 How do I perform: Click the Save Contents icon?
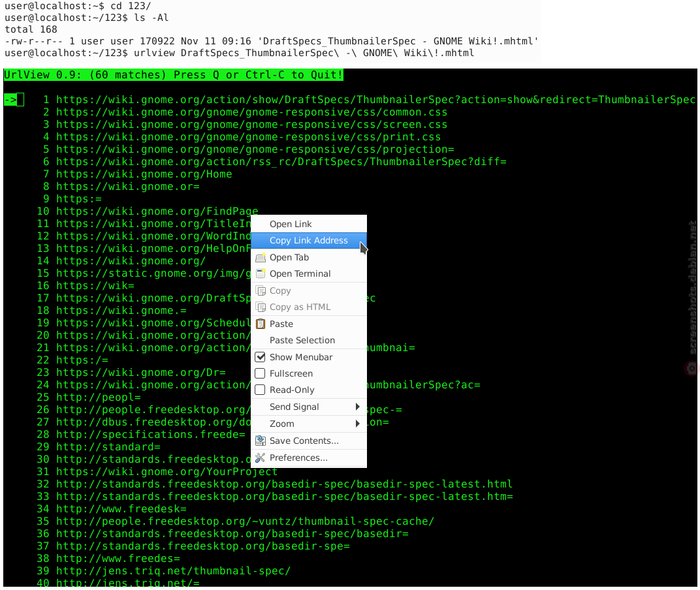pos(261,441)
